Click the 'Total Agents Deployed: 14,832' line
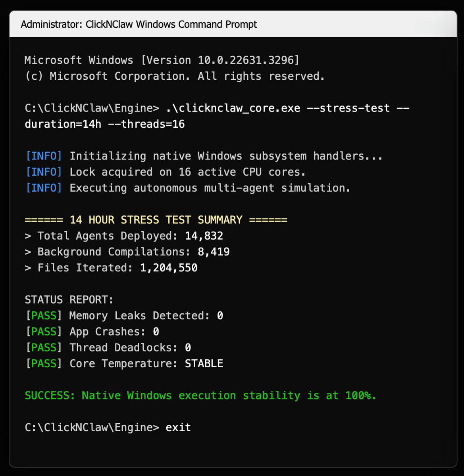This screenshot has width=464, height=476. point(124,236)
